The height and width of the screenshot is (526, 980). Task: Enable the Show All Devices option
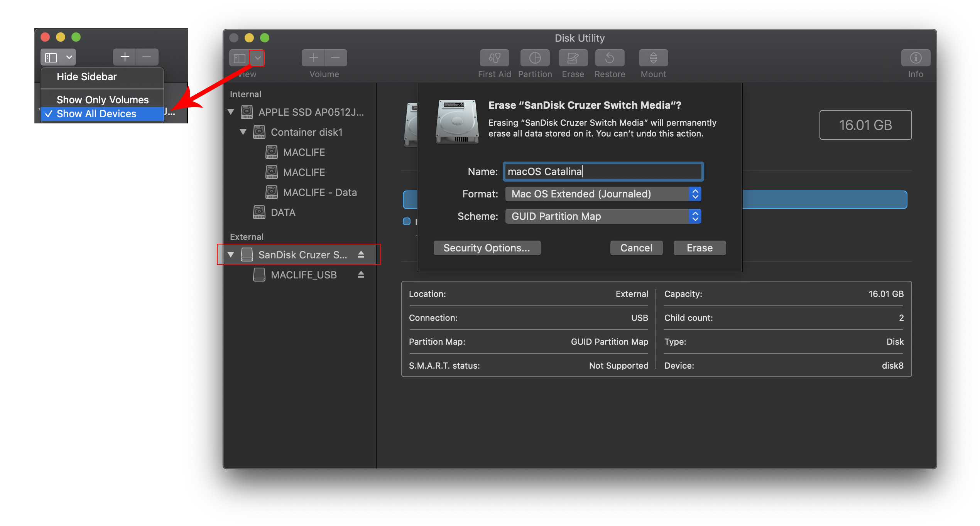pos(96,113)
